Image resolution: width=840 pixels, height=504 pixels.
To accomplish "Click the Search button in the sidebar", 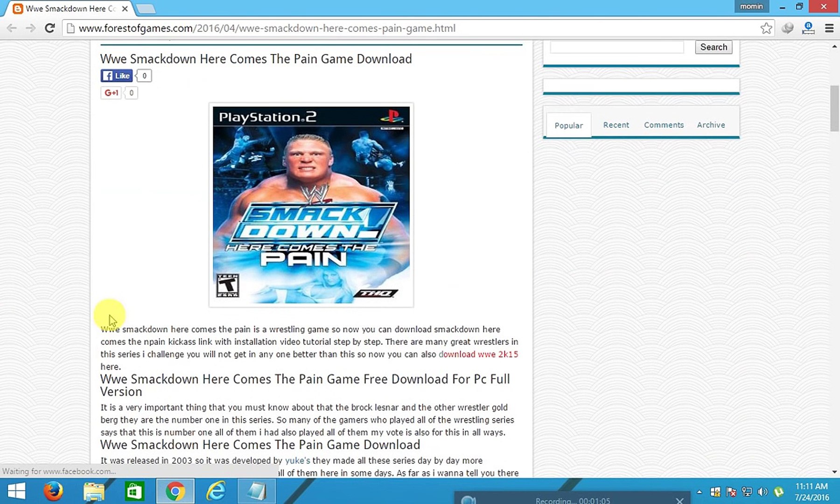I will tap(714, 47).
